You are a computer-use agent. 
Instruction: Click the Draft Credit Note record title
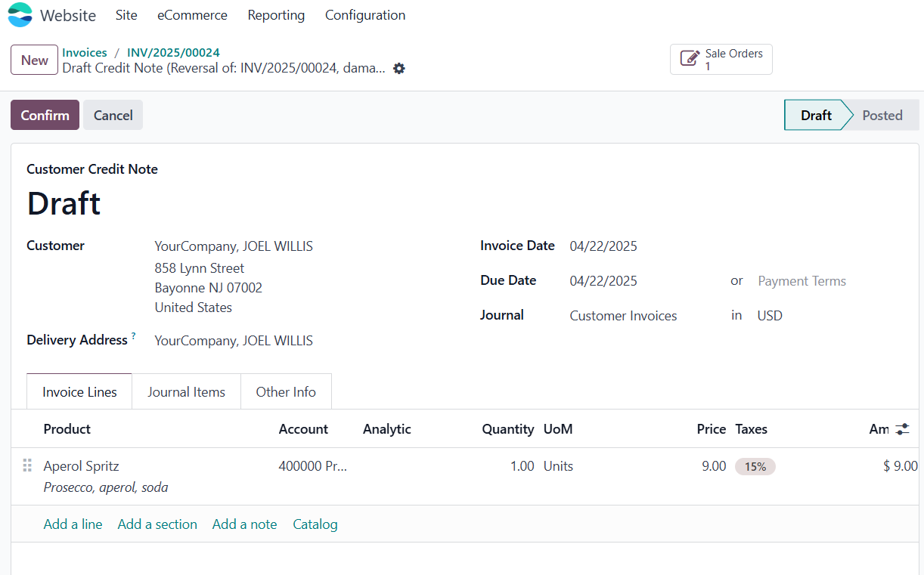pyautogui.click(x=224, y=68)
